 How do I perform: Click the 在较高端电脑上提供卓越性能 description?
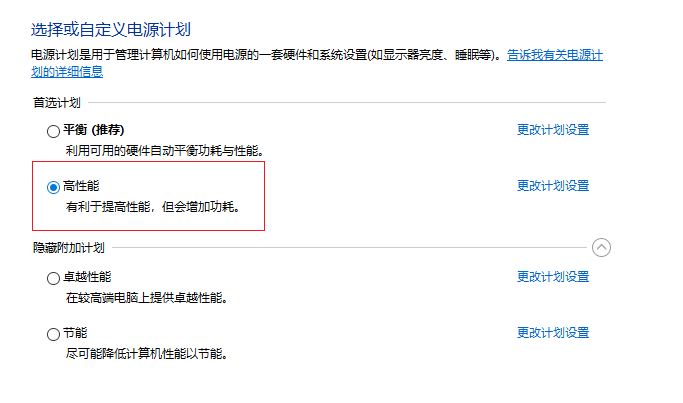147,298
